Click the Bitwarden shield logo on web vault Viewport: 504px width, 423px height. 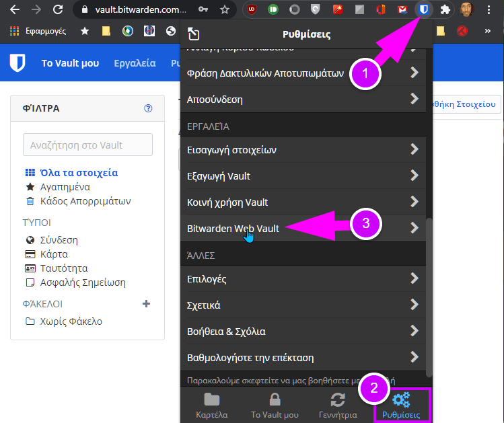[x=17, y=63]
